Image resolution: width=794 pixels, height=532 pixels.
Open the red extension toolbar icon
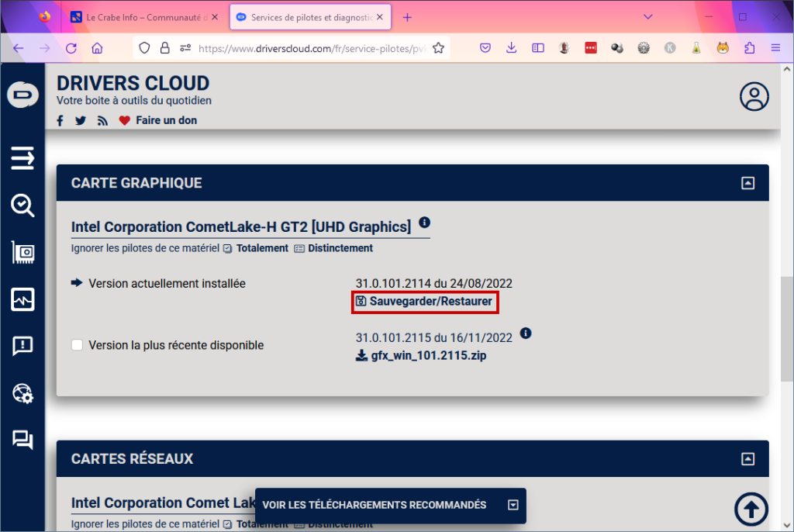coord(590,48)
